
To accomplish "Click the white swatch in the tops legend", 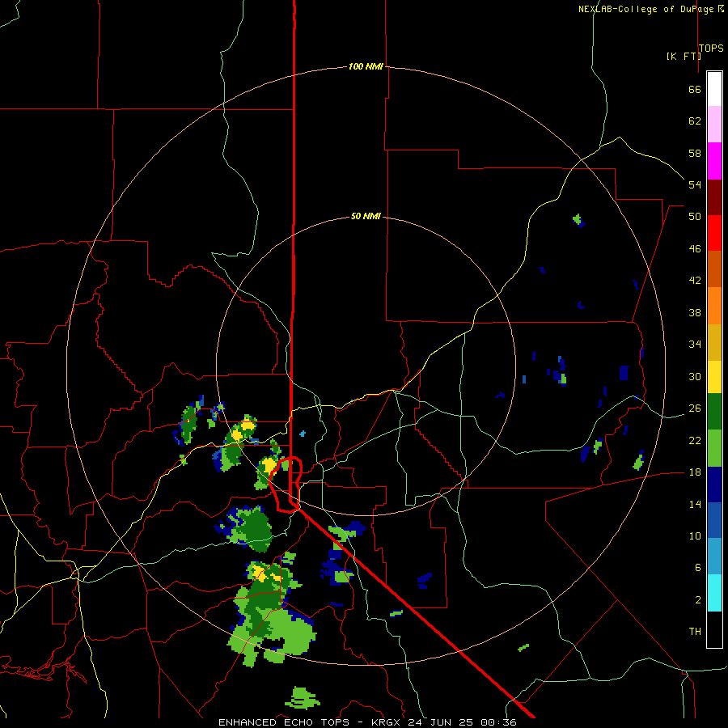I will point(714,89).
